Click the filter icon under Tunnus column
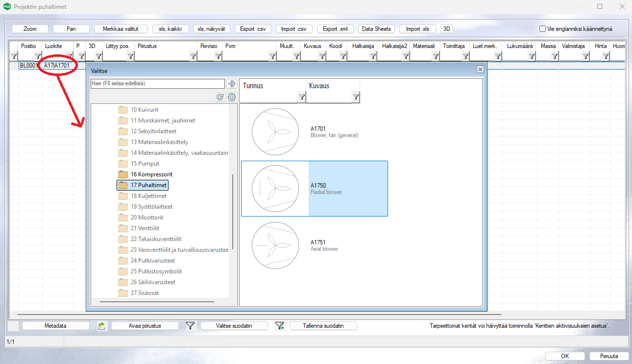The image size is (632, 364). click(302, 97)
